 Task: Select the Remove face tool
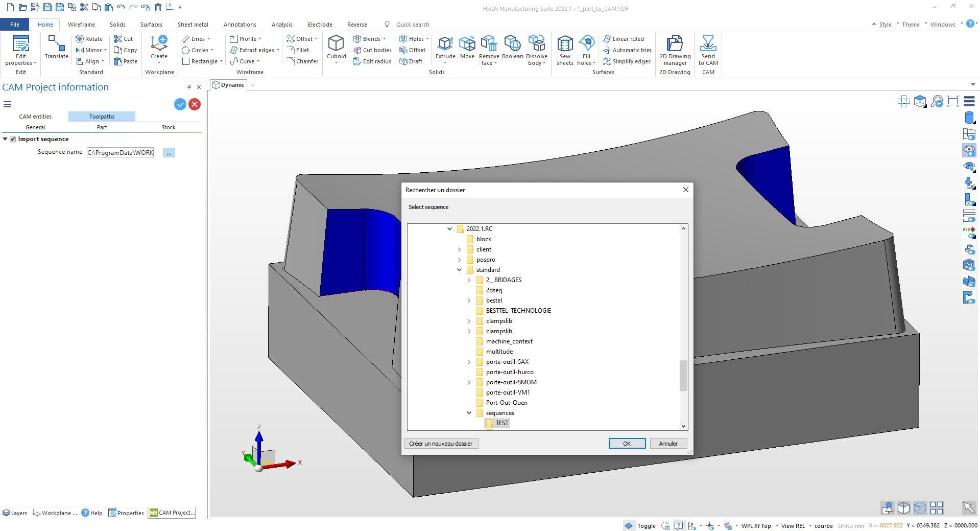489,50
